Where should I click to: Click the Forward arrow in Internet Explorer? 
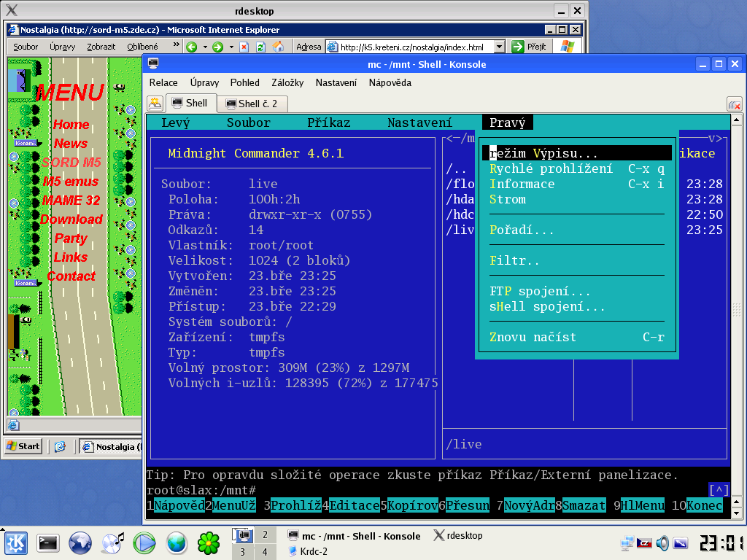[x=217, y=47]
